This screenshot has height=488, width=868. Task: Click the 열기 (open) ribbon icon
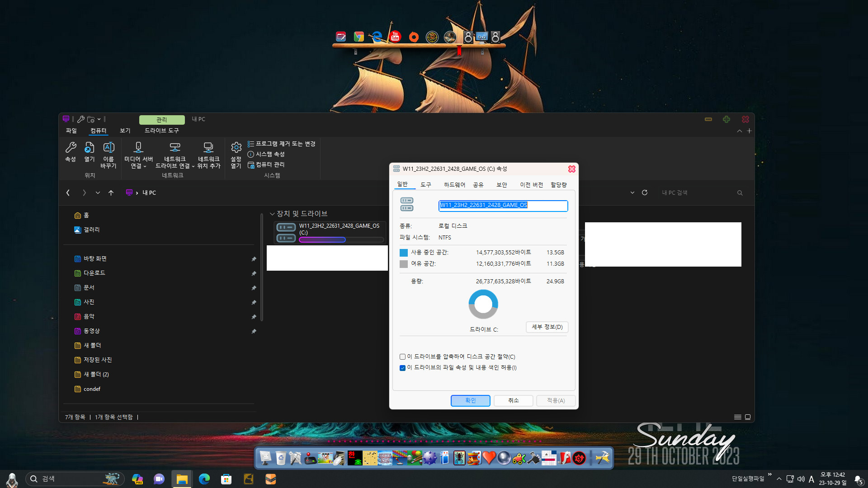(x=90, y=152)
